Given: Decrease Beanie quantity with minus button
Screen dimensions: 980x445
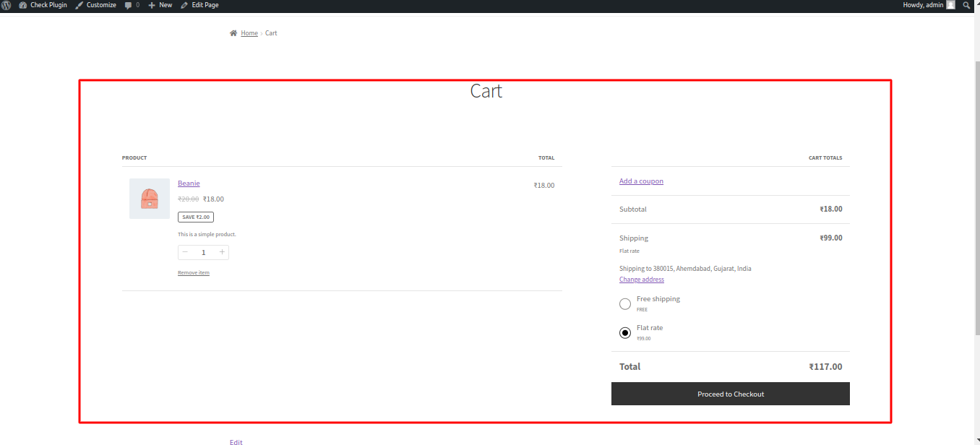Looking at the screenshot, I should 185,252.
